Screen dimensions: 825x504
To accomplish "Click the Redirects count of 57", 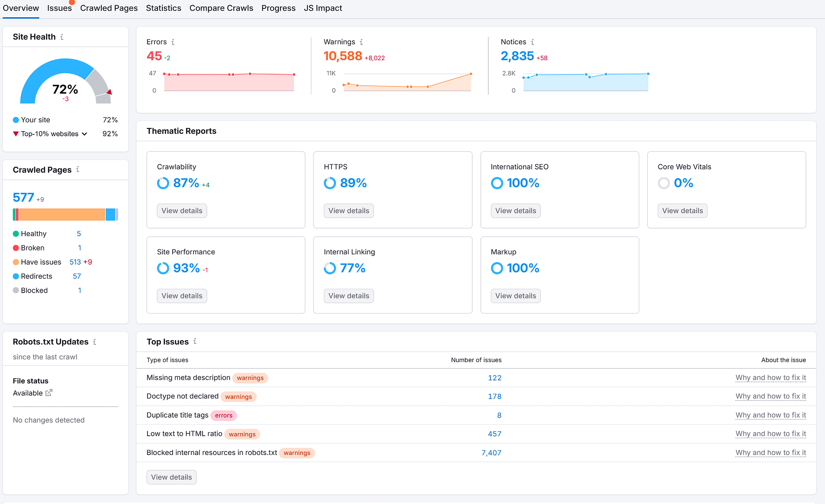I will click(x=77, y=276).
